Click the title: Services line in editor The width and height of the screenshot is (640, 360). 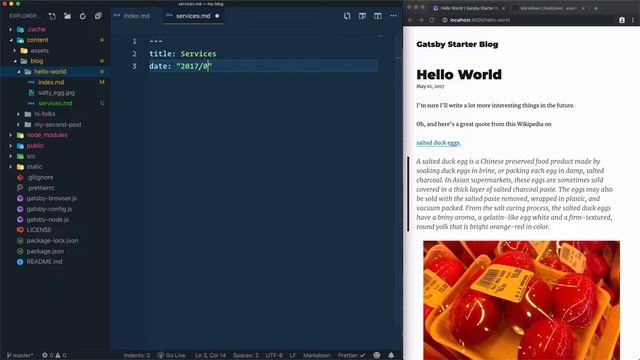(182, 54)
